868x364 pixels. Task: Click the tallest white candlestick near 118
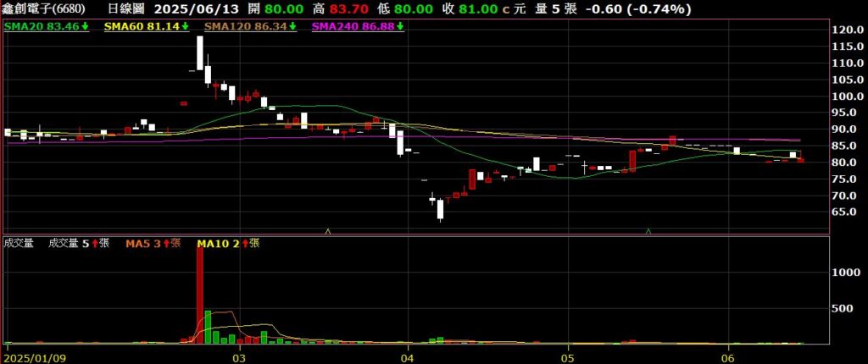tap(200, 53)
